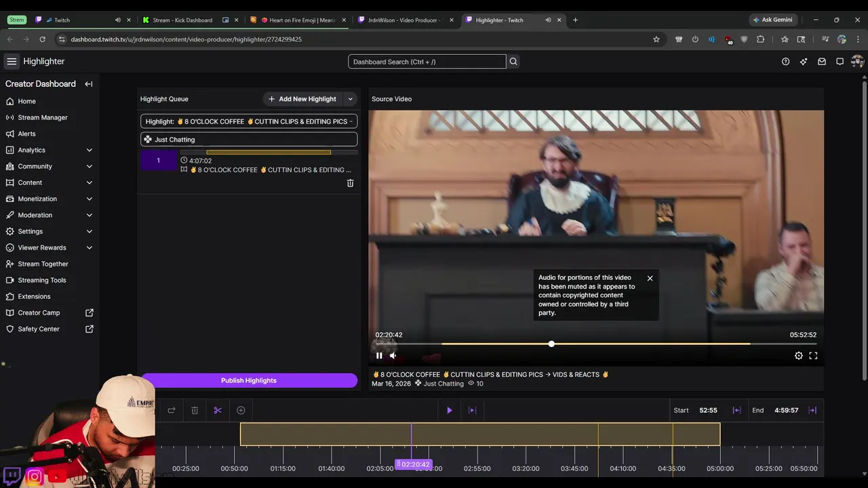The width and height of the screenshot is (868, 488).
Task: Select highlight segment number 1
Action: (x=159, y=161)
